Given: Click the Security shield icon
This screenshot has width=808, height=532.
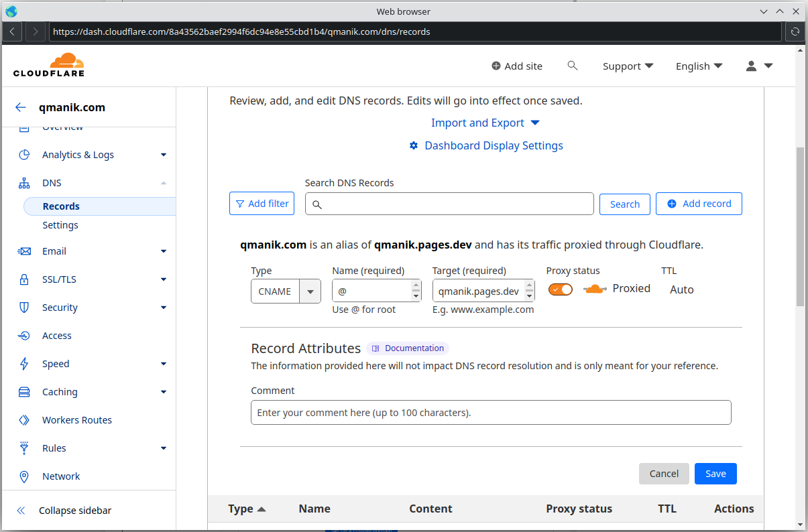Looking at the screenshot, I should coord(24,308).
